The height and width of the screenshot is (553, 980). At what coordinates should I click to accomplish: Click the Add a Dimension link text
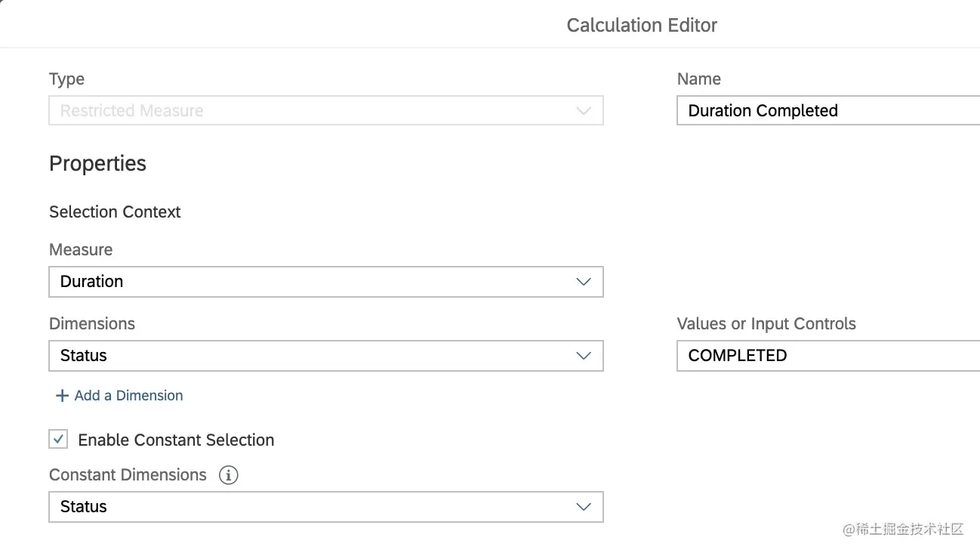pos(128,396)
